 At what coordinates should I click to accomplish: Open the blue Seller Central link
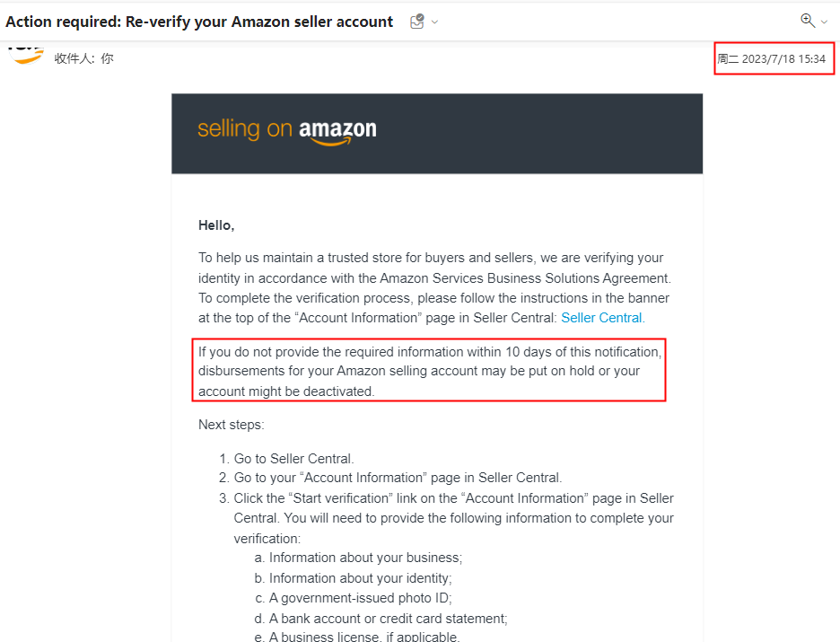[x=603, y=318]
